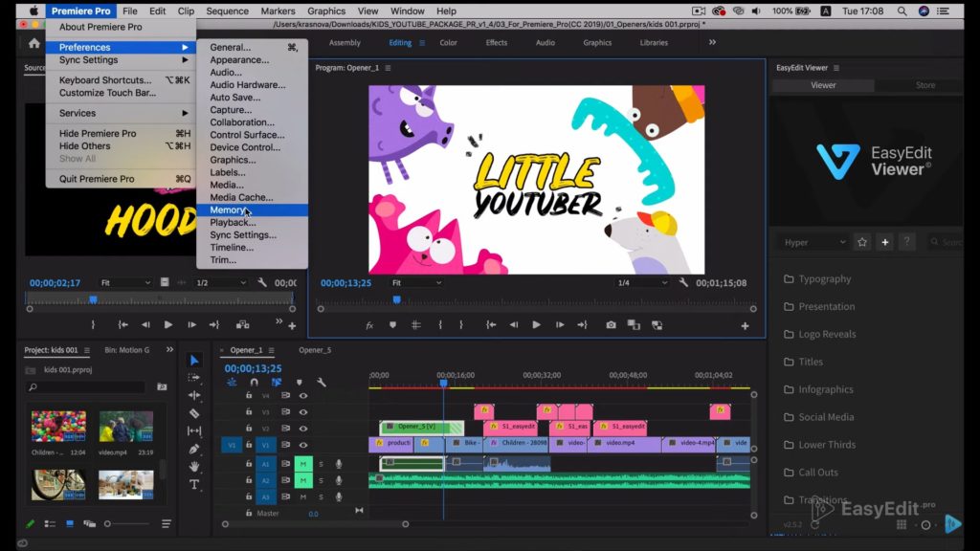Open Program monitor button editor plus
The height and width of the screenshot is (551, 980).
click(745, 325)
